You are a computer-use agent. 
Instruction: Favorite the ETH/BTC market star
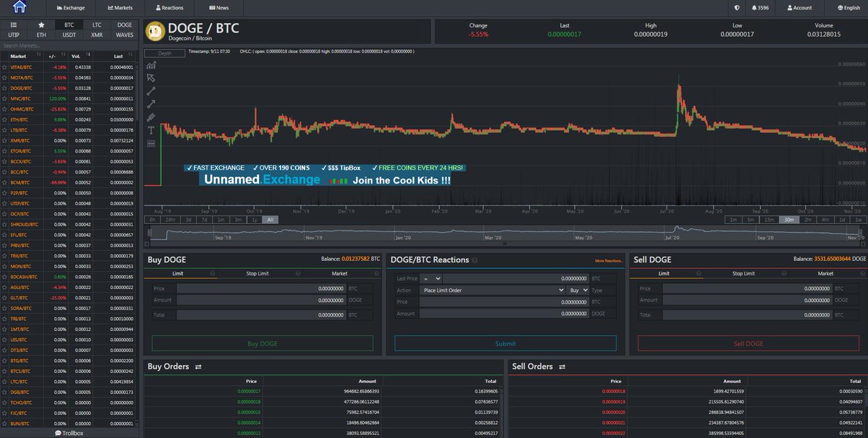coord(4,119)
